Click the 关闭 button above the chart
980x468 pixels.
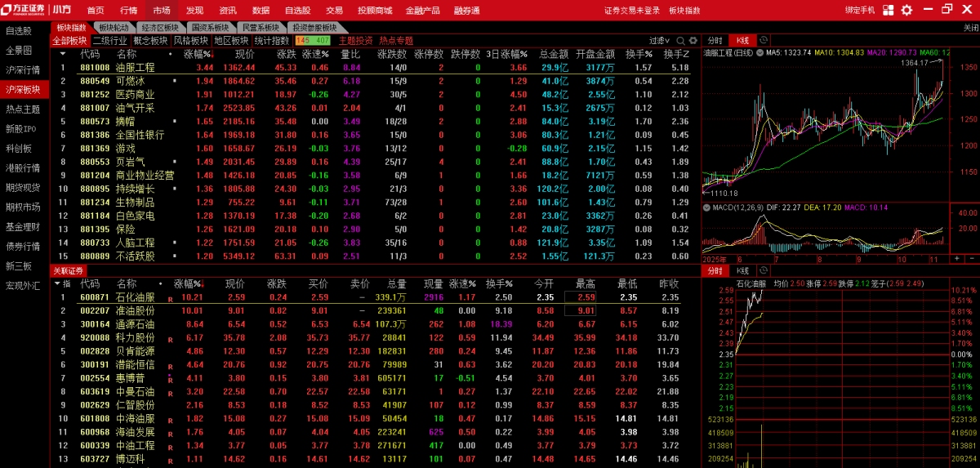970,28
